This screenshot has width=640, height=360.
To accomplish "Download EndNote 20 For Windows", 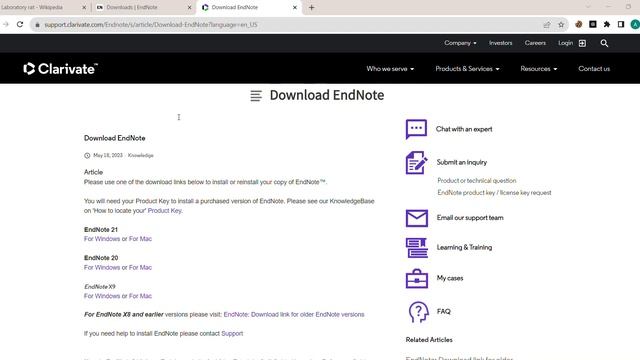I will (102, 267).
